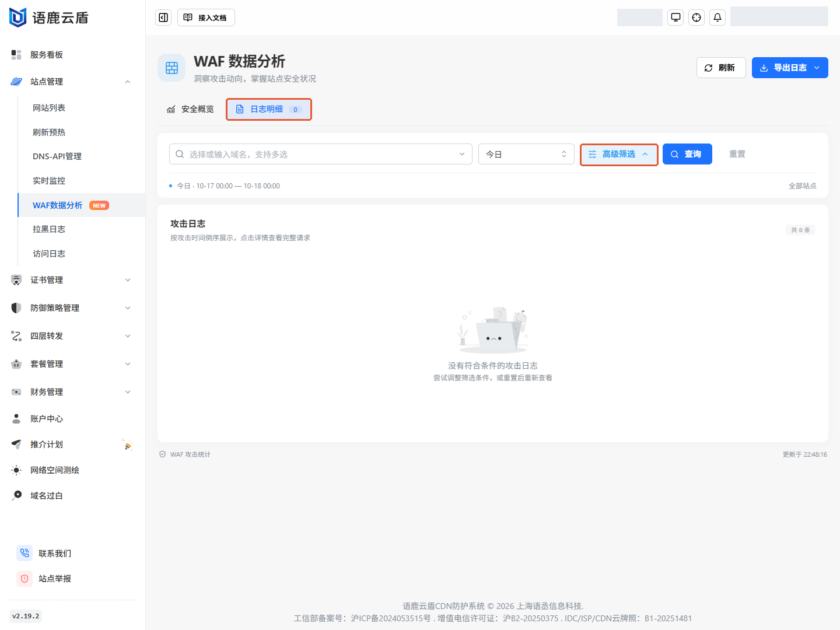
Task: Toggle the 高级筛选 advanced filter panel
Action: pos(619,154)
